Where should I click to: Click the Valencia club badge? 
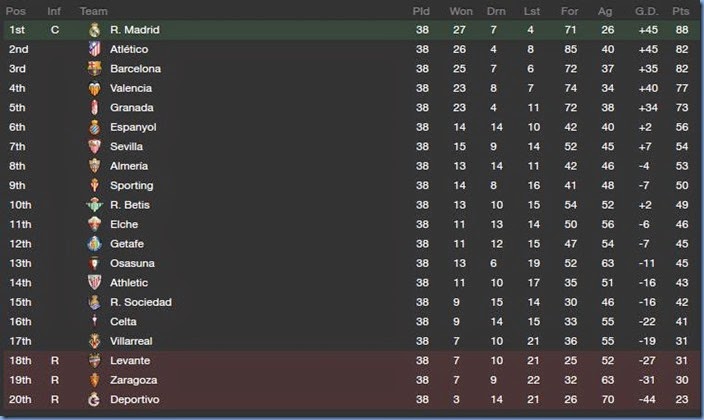point(95,88)
